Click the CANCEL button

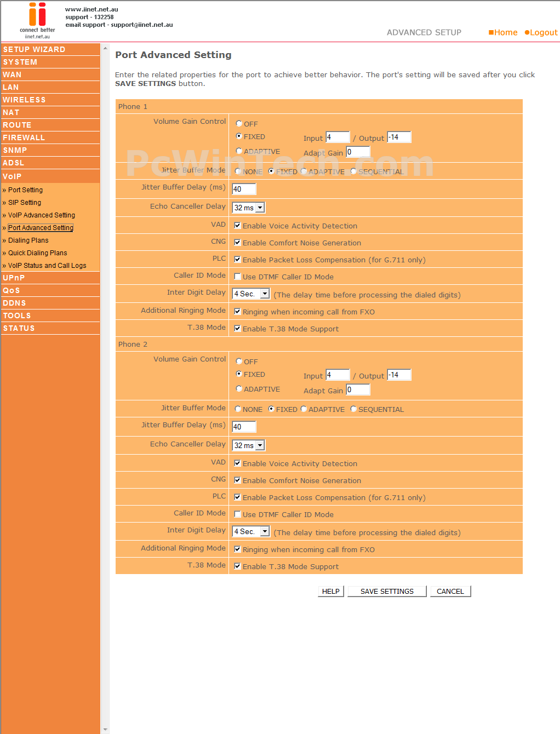point(450,592)
